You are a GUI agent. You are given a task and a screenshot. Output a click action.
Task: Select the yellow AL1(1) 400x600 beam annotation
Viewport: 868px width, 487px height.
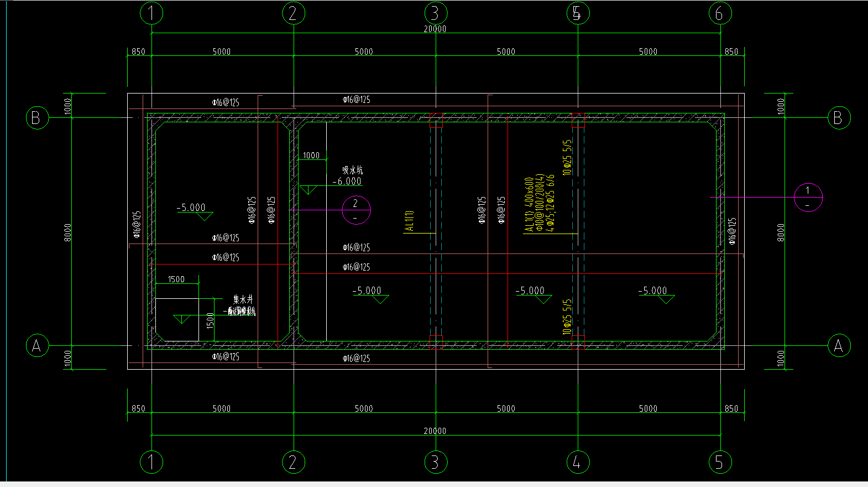coord(529,204)
